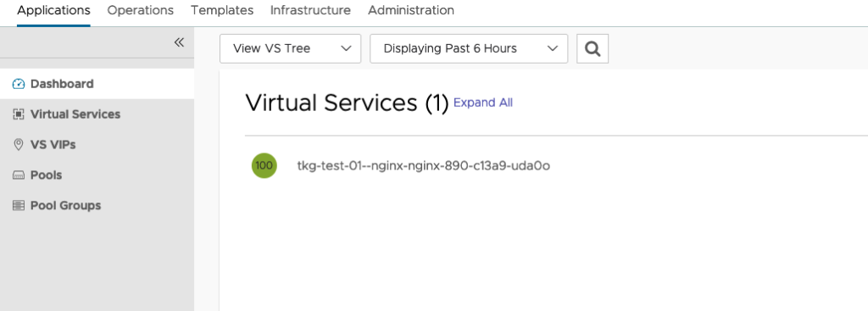Switch to the Operations tab
Image resolution: width=868 pixels, height=311 pixels.
point(140,10)
